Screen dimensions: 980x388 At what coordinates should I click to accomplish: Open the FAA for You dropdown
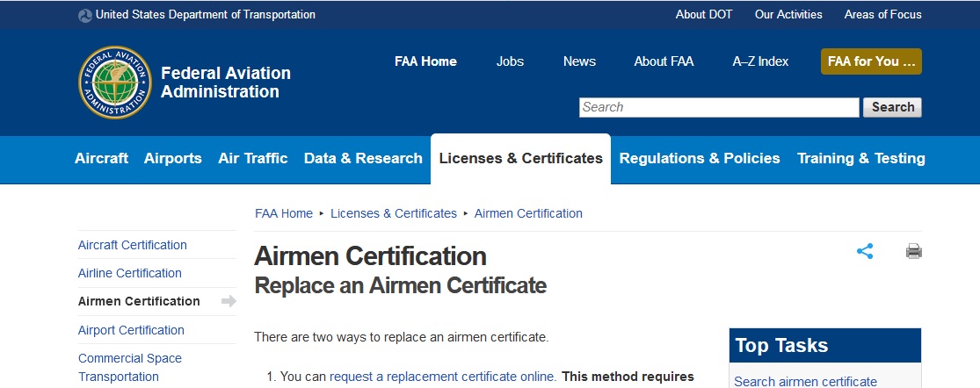click(x=871, y=61)
